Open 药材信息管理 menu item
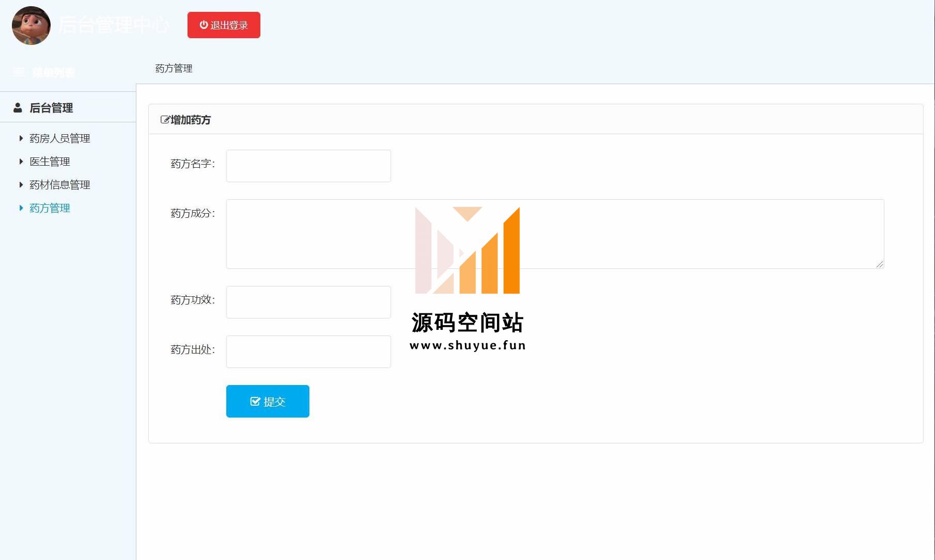This screenshot has height=560, width=935. tap(59, 185)
